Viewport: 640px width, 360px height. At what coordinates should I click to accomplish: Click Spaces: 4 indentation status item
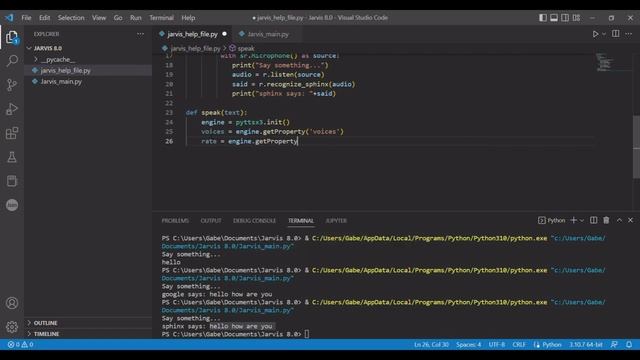pos(468,344)
